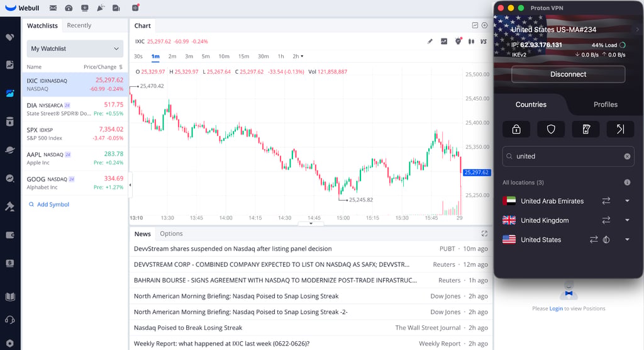The width and height of the screenshot is (644, 350).
Task: Toggle Proton VPN kill switch lock icon
Action: tap(516, 129)
